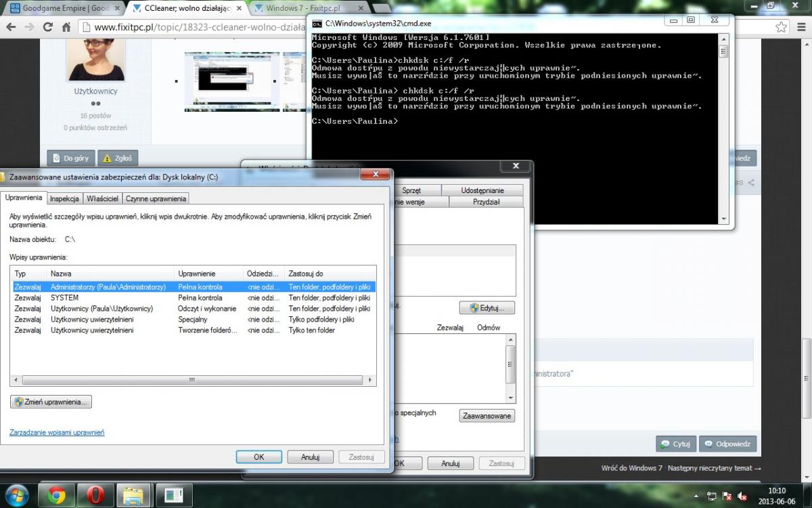Viewport: 812px width, 508px height.
Task: Click cmd window scrollbar down arrow
Action: pos(723,219)
